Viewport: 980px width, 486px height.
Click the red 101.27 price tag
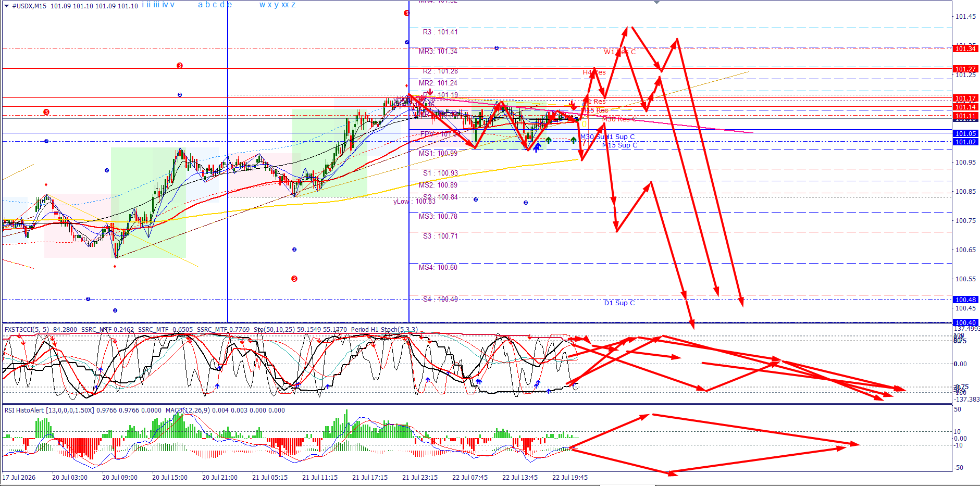coord(965,69)
